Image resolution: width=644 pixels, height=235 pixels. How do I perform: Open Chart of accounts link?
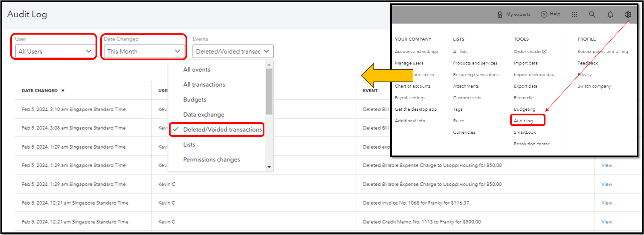pos(412,86)
